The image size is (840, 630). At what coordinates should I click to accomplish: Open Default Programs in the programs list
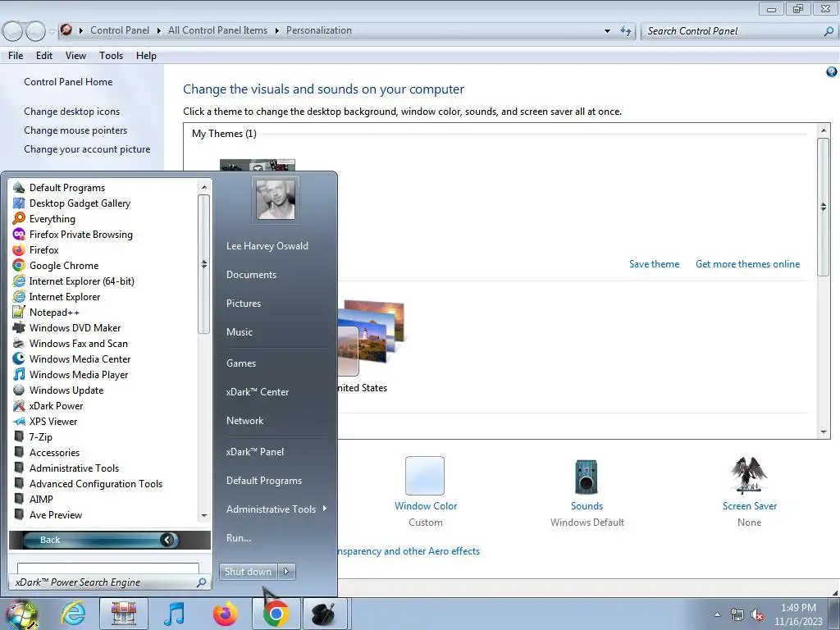tap(67, 188)
